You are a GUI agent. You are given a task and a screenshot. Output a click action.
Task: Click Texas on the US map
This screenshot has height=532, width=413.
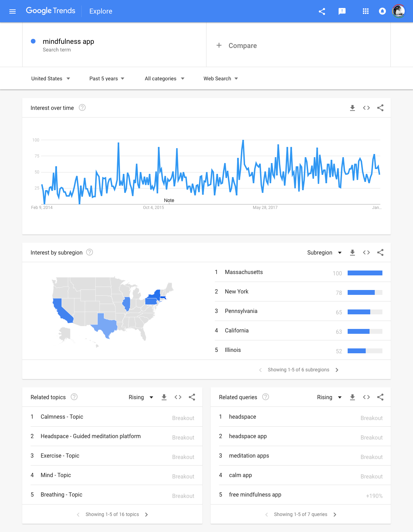point(105,326)
